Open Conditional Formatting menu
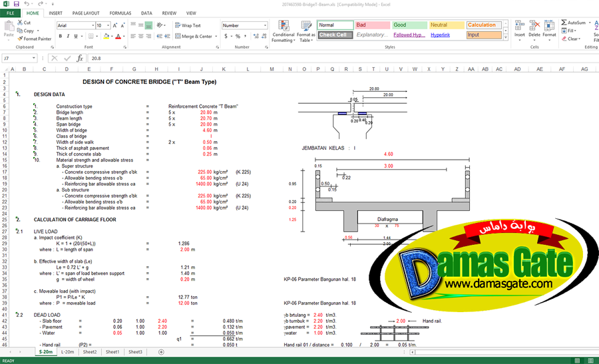Image resolution: width=599 pixels, height=364 pixels. coord(284,31)
